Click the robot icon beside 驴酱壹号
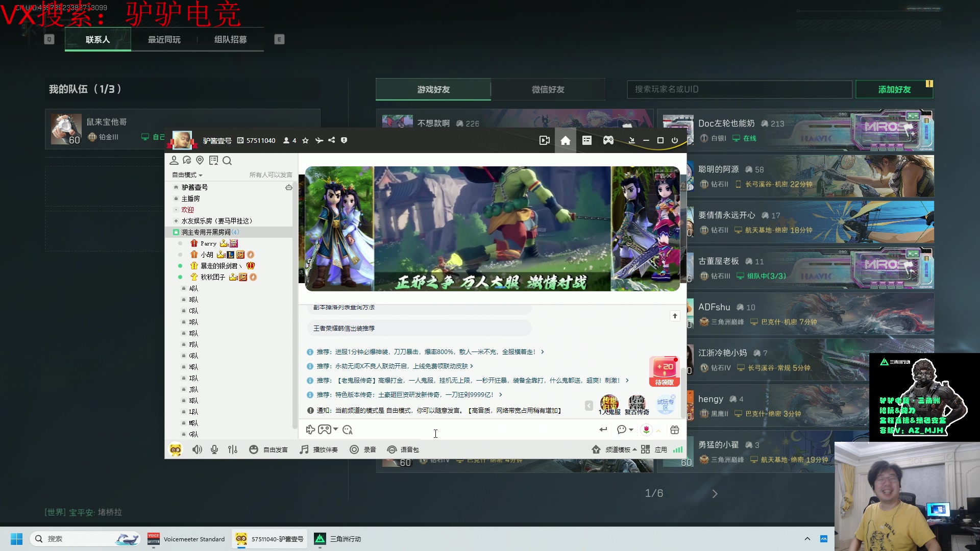The height and width of the screenshot is (551, 980). point(289,187)
